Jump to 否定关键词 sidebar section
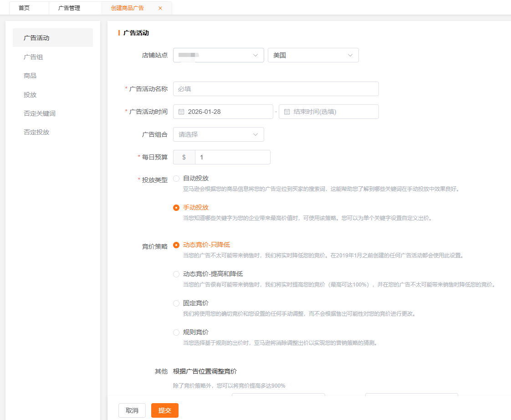 pyautogui.click(x=40, y=113)
